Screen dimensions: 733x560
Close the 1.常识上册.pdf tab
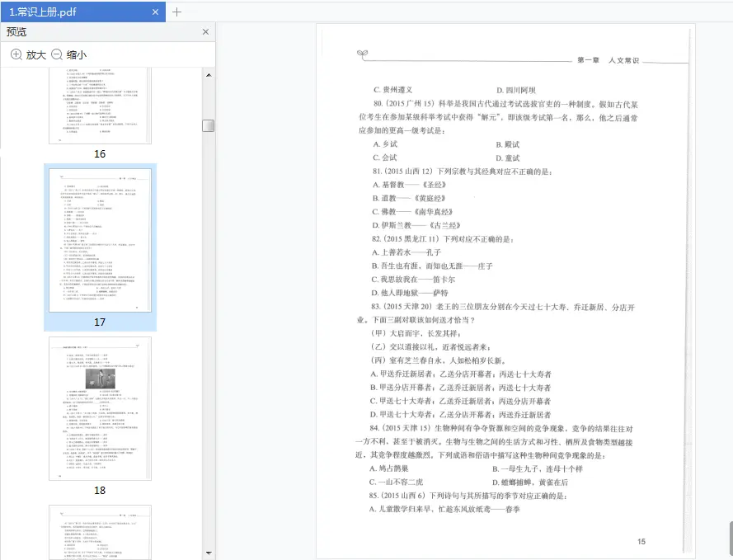155,12
